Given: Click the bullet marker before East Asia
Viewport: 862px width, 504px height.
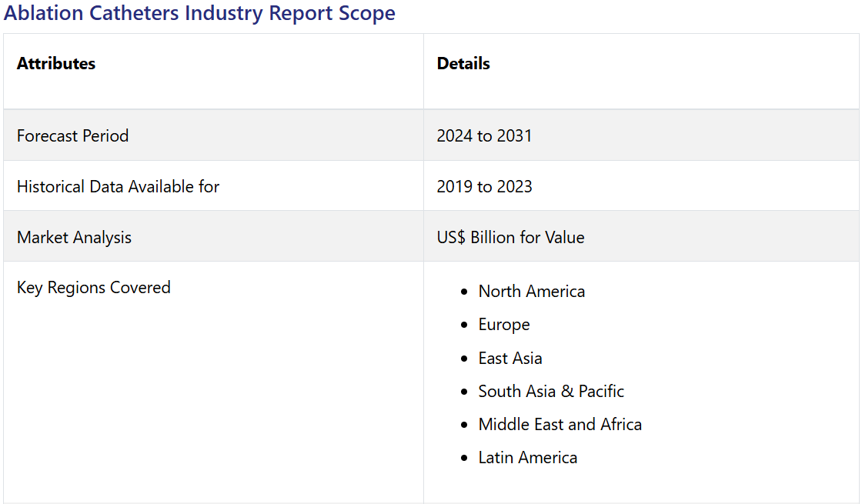Looking at the screenshot, I should click(x=463, y=359).
